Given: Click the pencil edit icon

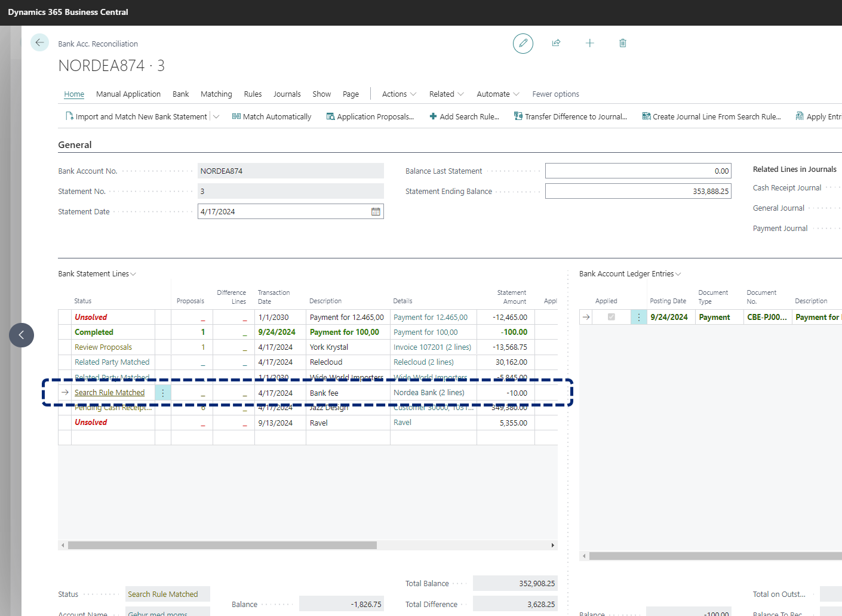Looking at the screenshot, I should [x=523, y=43].
